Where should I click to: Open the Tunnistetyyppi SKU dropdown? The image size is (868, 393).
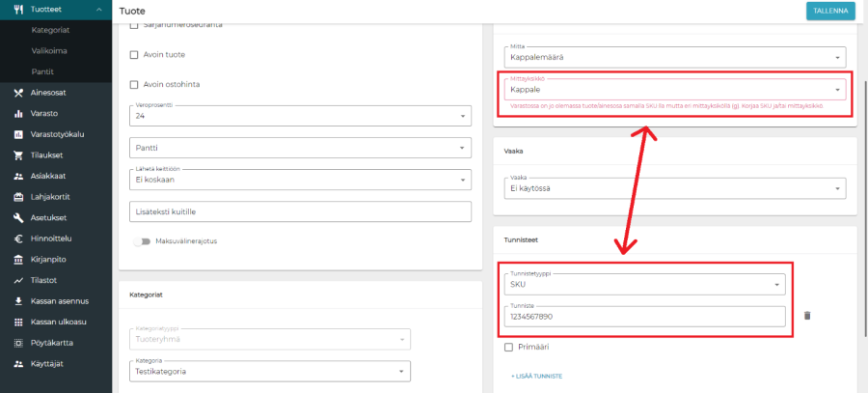click(643, 285)
